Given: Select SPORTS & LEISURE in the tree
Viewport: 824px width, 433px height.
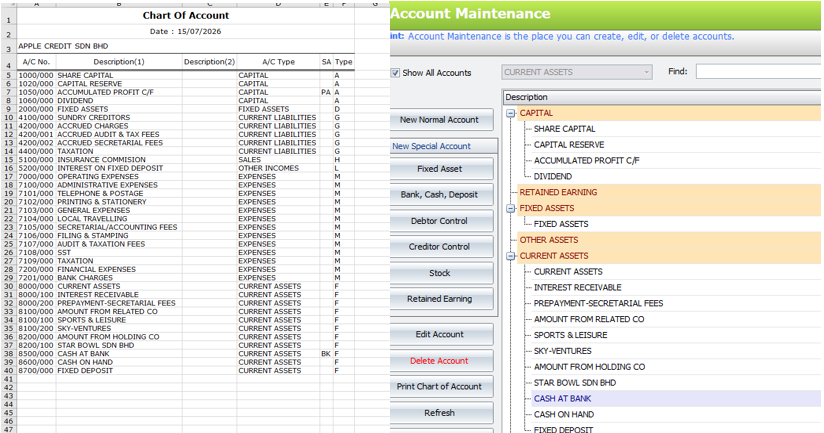Looking at the screenshot, I should (570, 335).
